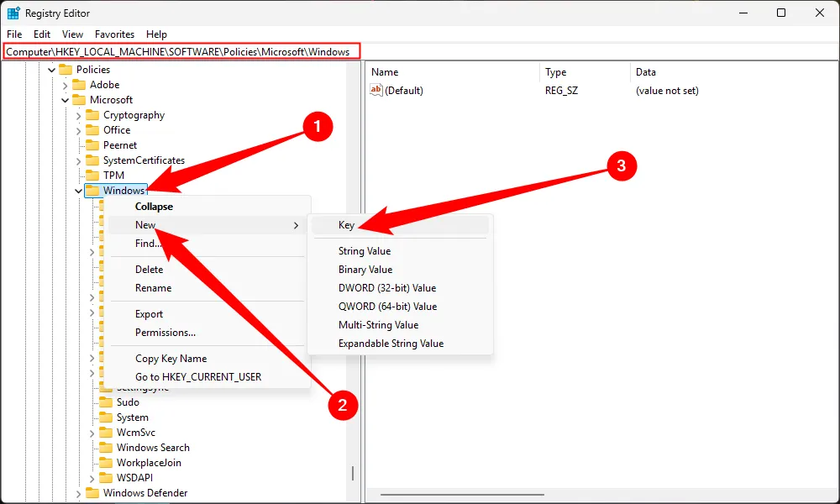Choose Key from the New submenu
The height and width of the screenshot is (504, 840).
[346, 225]
